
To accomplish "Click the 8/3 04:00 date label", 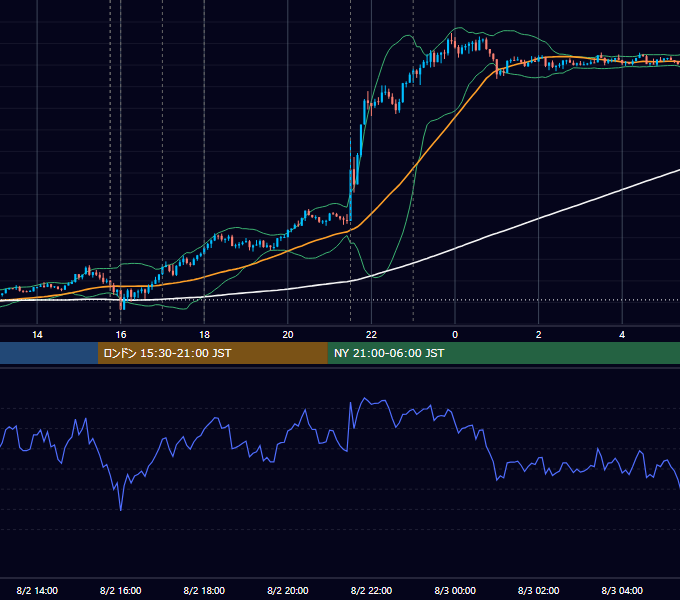I will pos(622,590).
